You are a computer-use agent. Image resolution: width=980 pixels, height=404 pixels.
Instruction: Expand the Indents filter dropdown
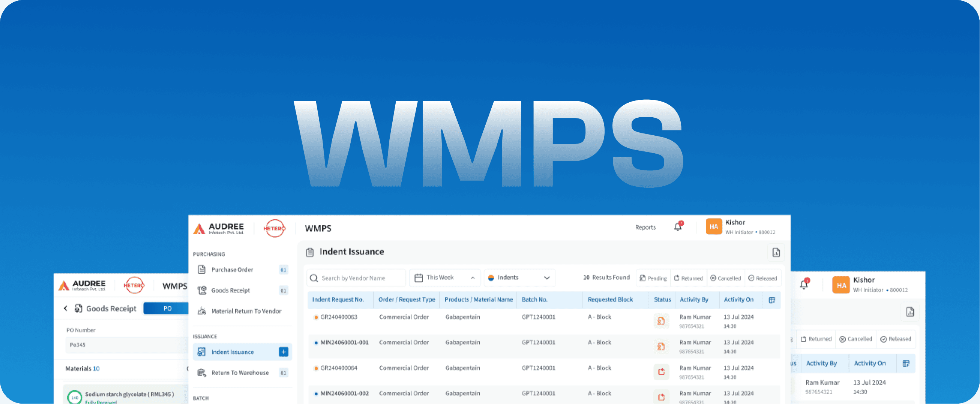pos(519,278)
